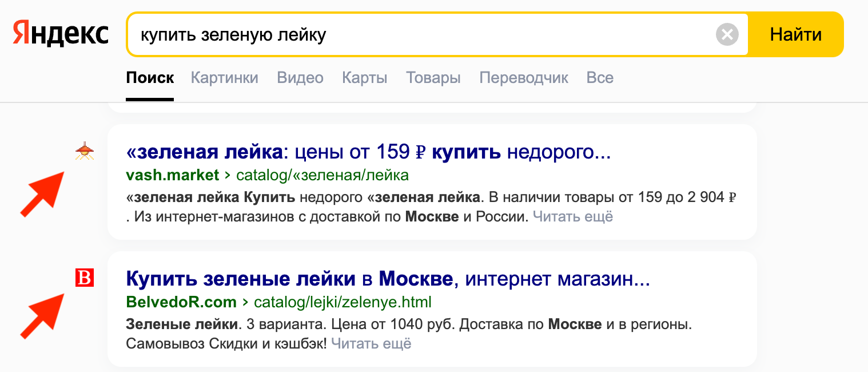This screenshot has width=868, height=372.
Task: Go to the Карты tab
Action: coord(364,78)
